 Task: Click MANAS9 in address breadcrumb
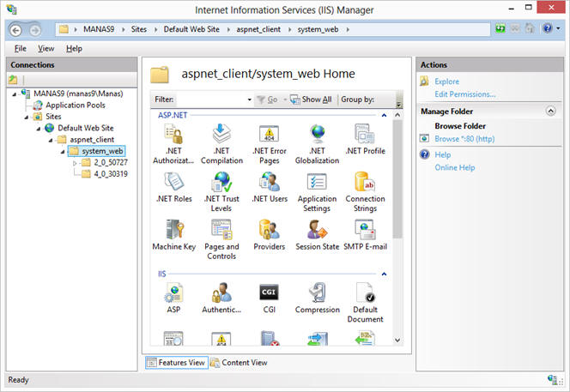pos(99,29)
